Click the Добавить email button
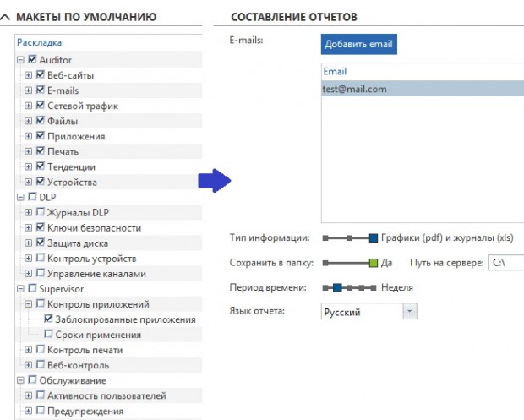 tap(359, 44)
